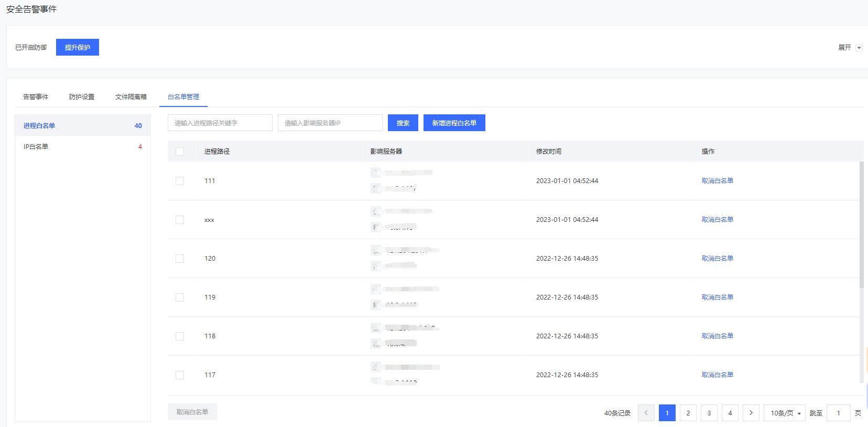Toggle the select-all checkbox in table header

coord(180,152)
